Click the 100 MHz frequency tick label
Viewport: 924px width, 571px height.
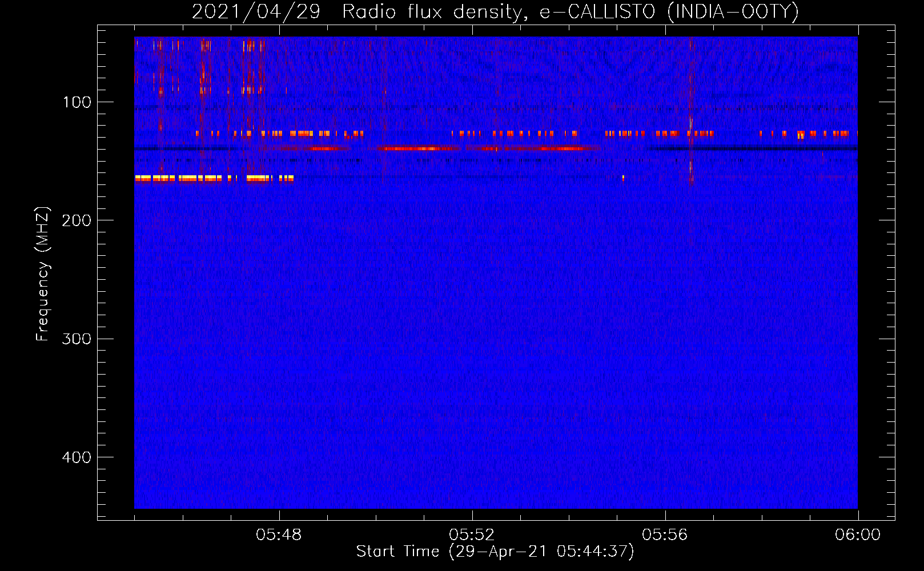[x=77, y=102]
